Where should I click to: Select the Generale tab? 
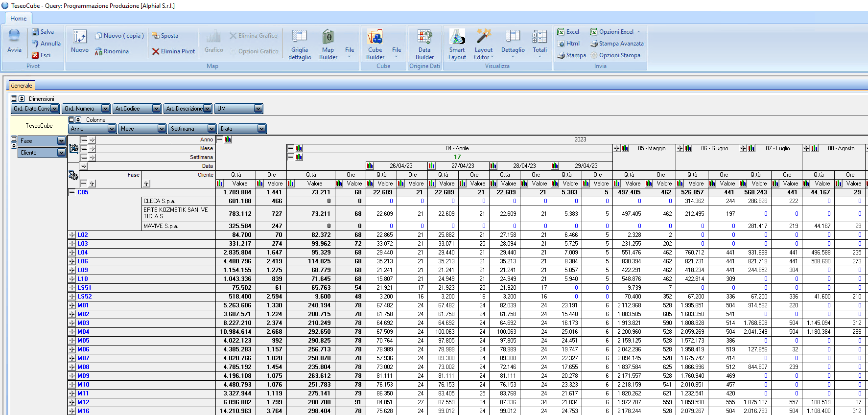click(x=22, y=86)
